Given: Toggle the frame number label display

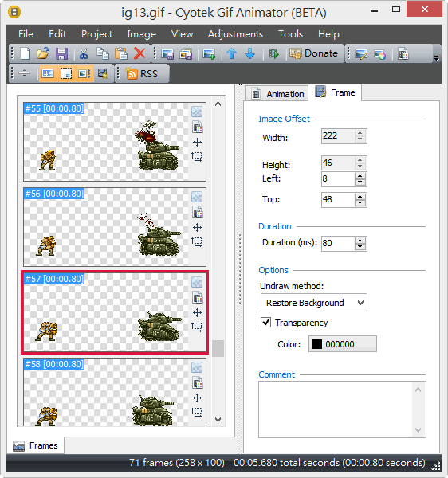Looking at the screenshot, I should (48, 73).
